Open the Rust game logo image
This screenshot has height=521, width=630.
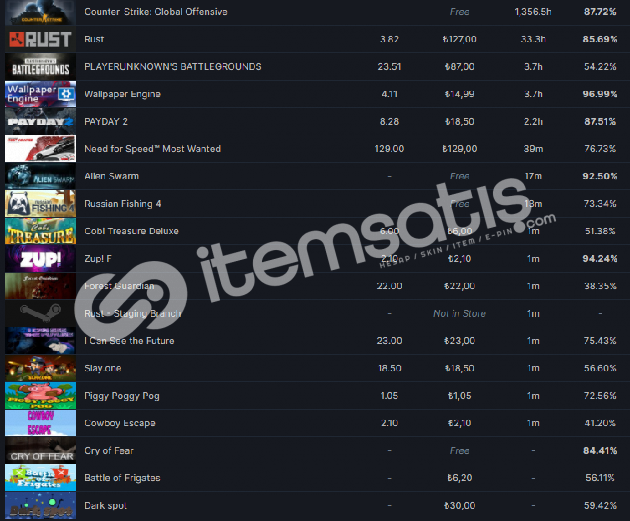[40, 39]
